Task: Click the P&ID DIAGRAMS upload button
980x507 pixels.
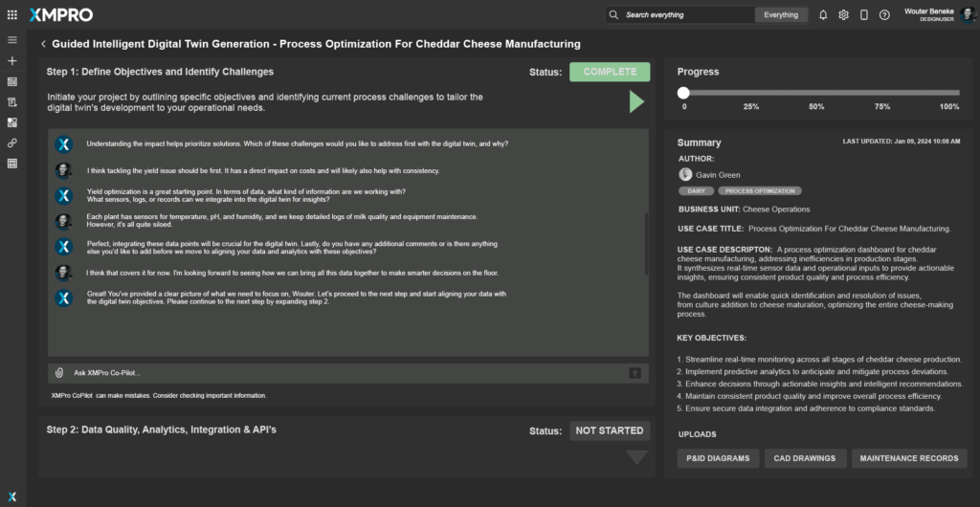Action: coord(719,458)
